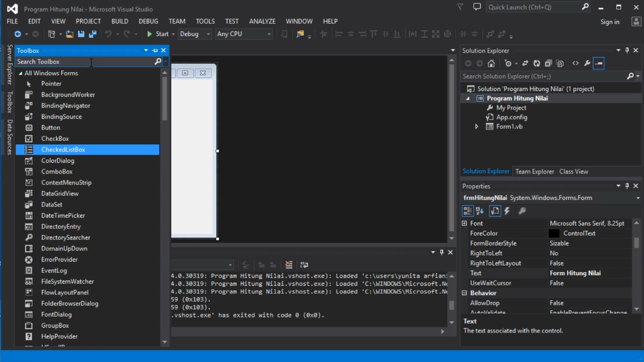Click the New Project toolbar icon
The width and height of the screenshot is (644, 362).
coord(51,34)
